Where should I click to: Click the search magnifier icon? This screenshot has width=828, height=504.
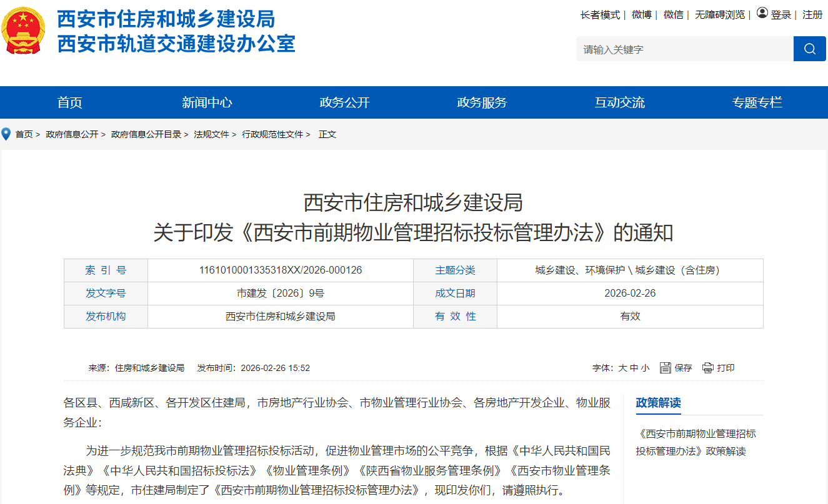809,49
